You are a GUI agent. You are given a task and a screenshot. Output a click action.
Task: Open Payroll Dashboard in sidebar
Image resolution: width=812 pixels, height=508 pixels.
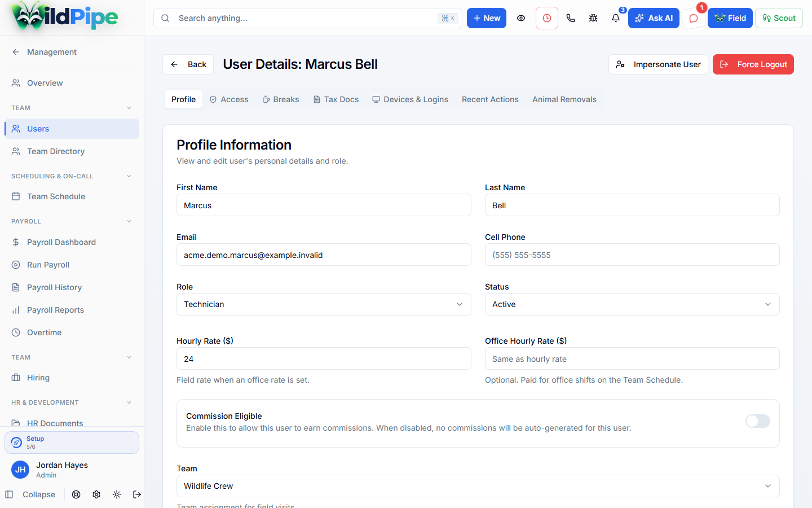coord(72,242)
